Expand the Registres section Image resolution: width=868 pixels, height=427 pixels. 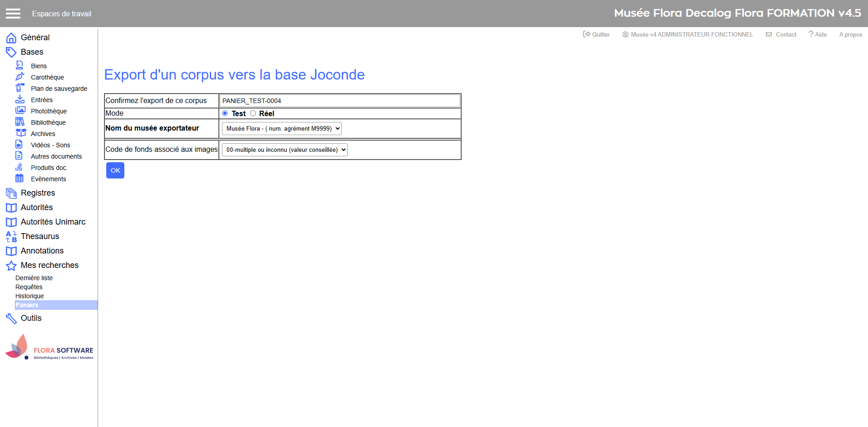38,193
